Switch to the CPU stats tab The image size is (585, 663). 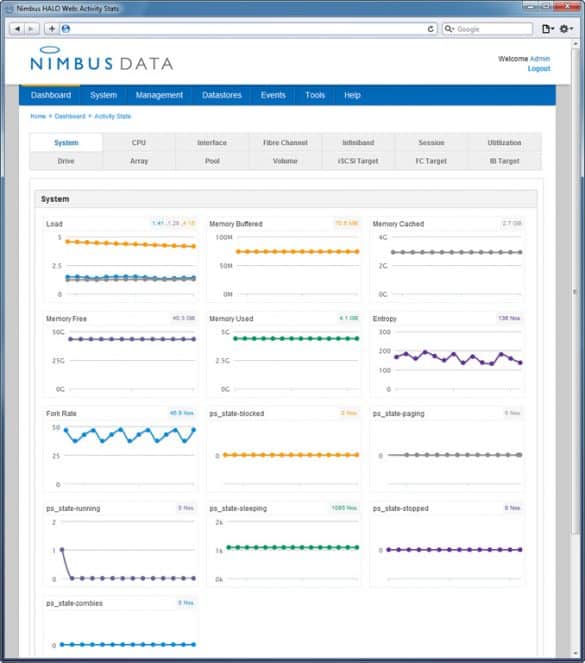click(x=139, y=142)
